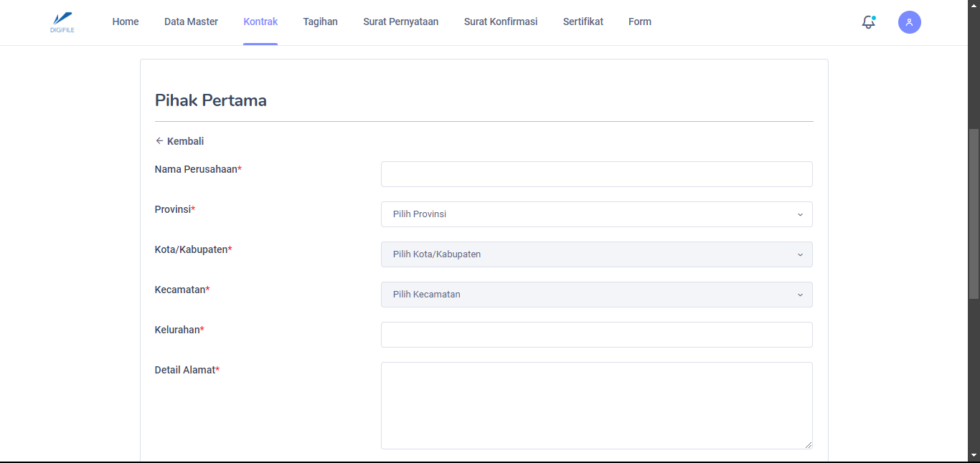Image resolution: width=980 pixels, height=463 pixels.
Task: Open the Sertifikat menu
Action: point(583,22)
